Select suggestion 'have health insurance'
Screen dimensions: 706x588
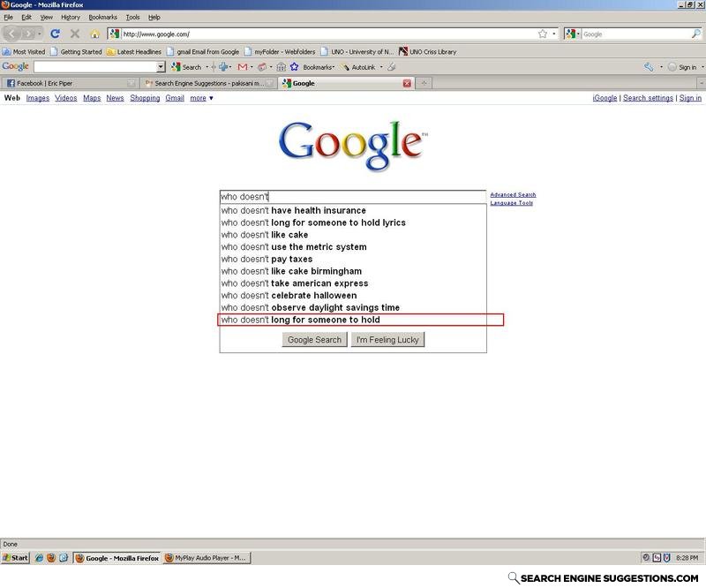pyautogui.click(x=353, y=210)
